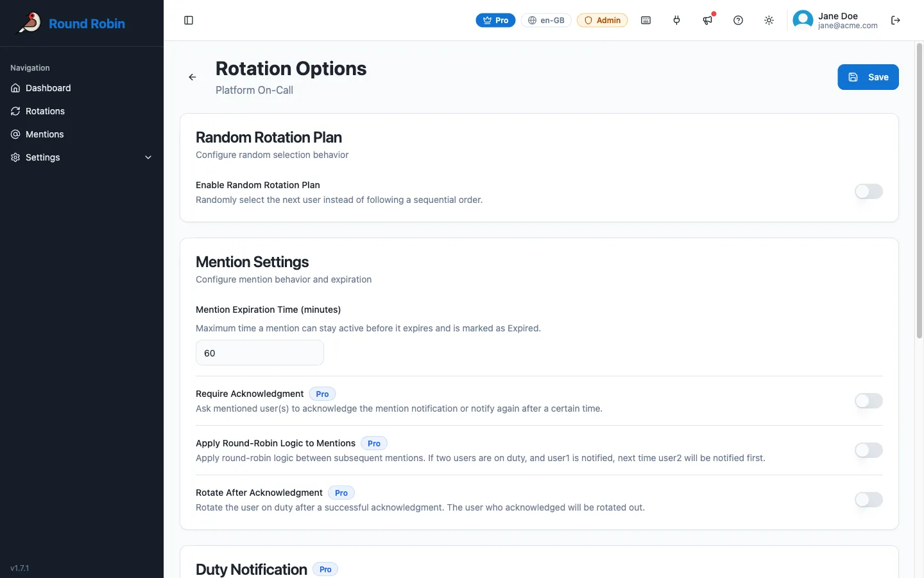The width and height of the screenshot is (924, 578).
Task: Enable Apply Round-Robin Logic to Mentions
Action: point(869,450)
